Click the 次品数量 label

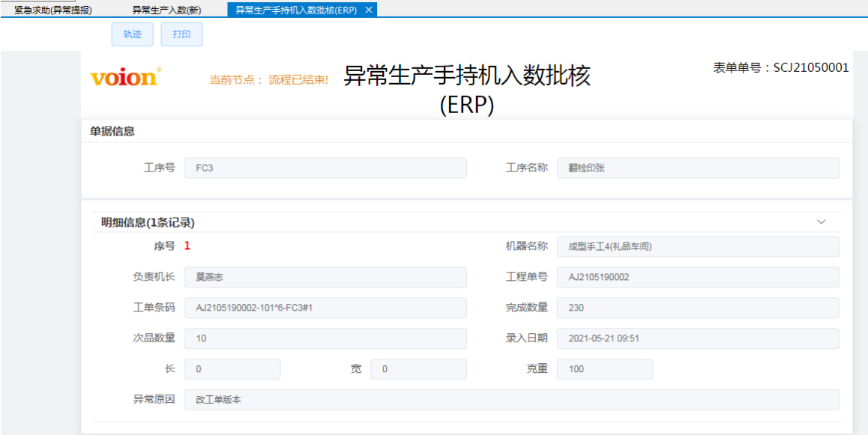click(154, 338)
